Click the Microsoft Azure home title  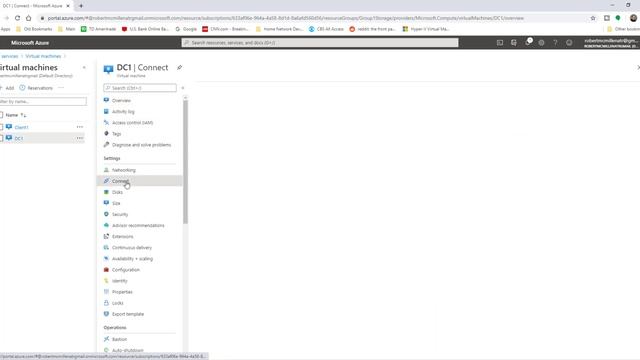30,42
